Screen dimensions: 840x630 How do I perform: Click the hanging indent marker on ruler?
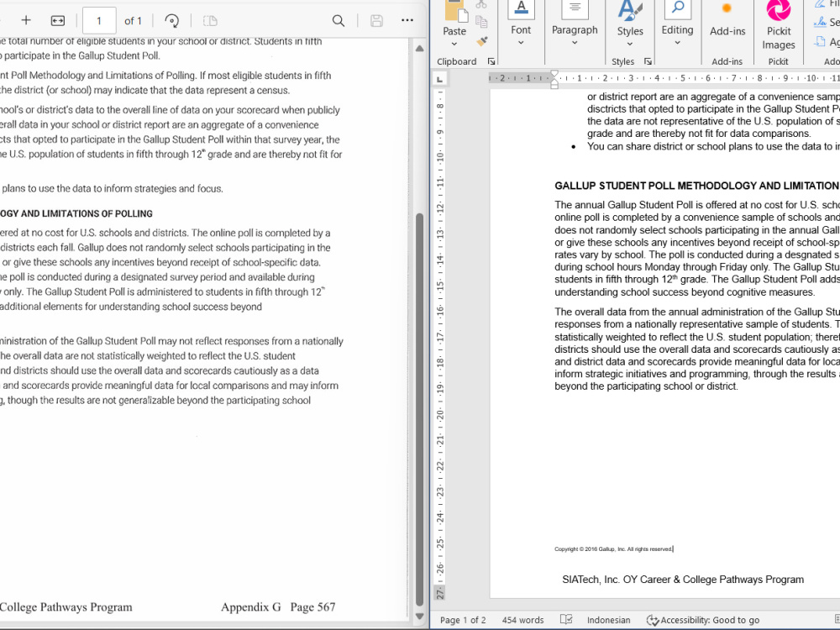tap(554, 81)
